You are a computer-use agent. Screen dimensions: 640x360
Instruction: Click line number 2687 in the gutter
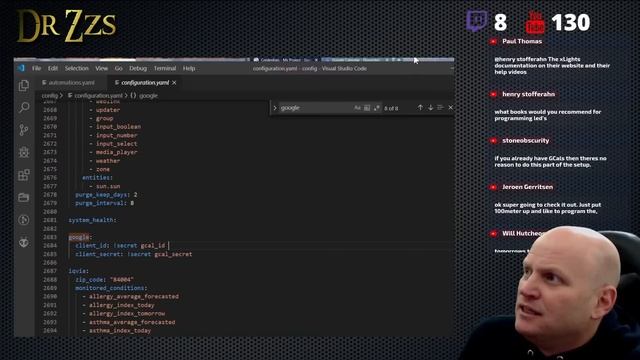pyautogui.click(x=50, y=271)
